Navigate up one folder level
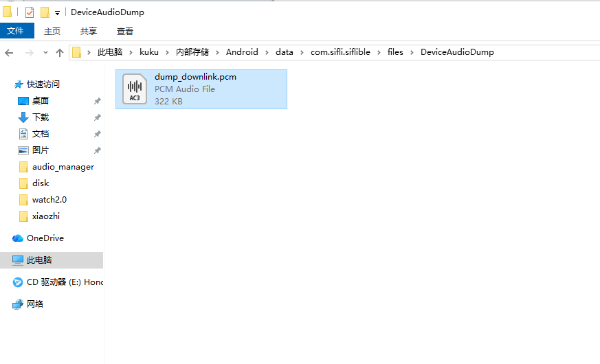Screen dimensions: 600x364 pos(60,52)
